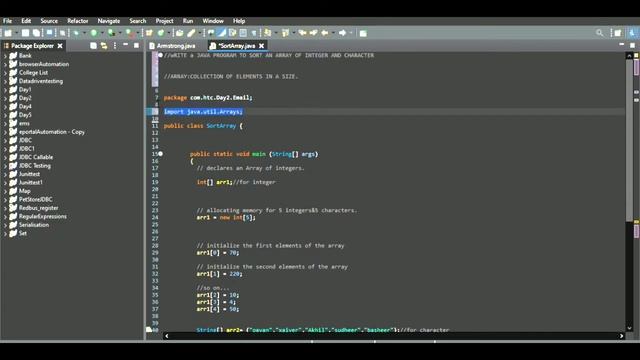Expand the browserAutomation project node
This screenshot has height=360, width=640.
(x=5, y=64)
